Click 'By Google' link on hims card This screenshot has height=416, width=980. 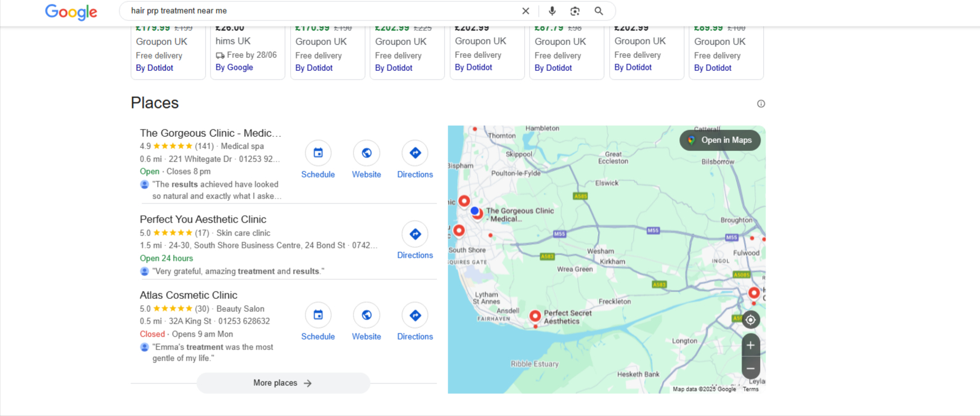234,67
